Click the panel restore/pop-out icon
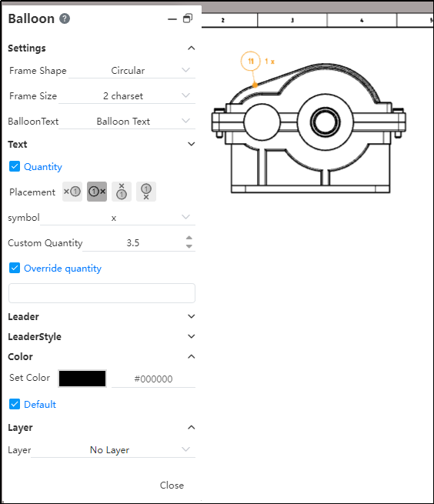This screenshot has height=504, width=434. [188, 18]
